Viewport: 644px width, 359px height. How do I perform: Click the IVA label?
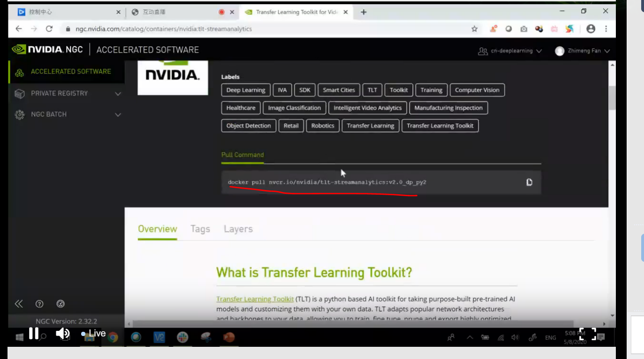[x=282, y=90]
